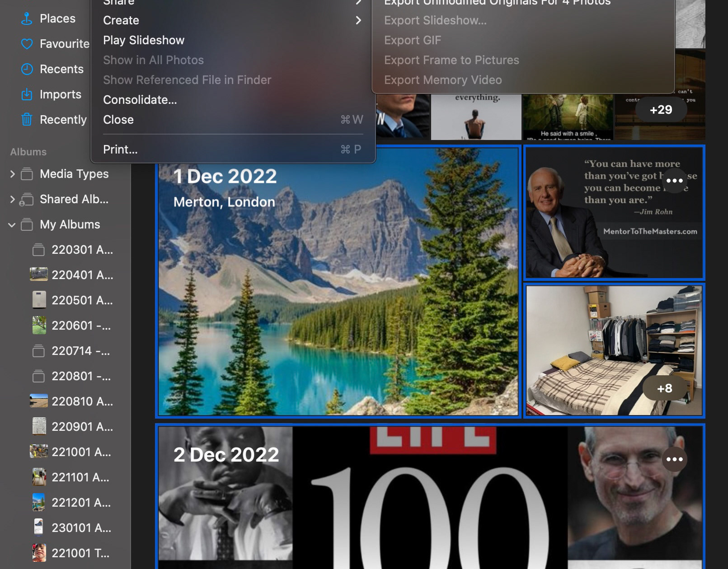Click the 221201 album thumbnail icon
This screenshot has width=728, height=569.
(39, 502)
